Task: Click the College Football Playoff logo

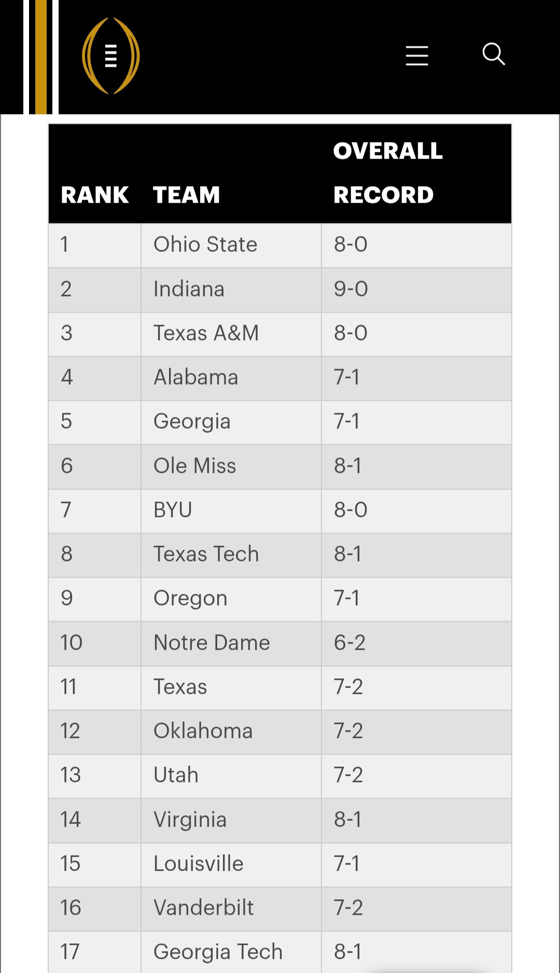Action: [x=110, y=56]
